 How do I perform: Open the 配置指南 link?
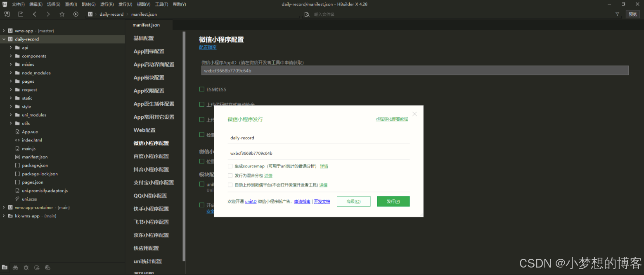208,47
